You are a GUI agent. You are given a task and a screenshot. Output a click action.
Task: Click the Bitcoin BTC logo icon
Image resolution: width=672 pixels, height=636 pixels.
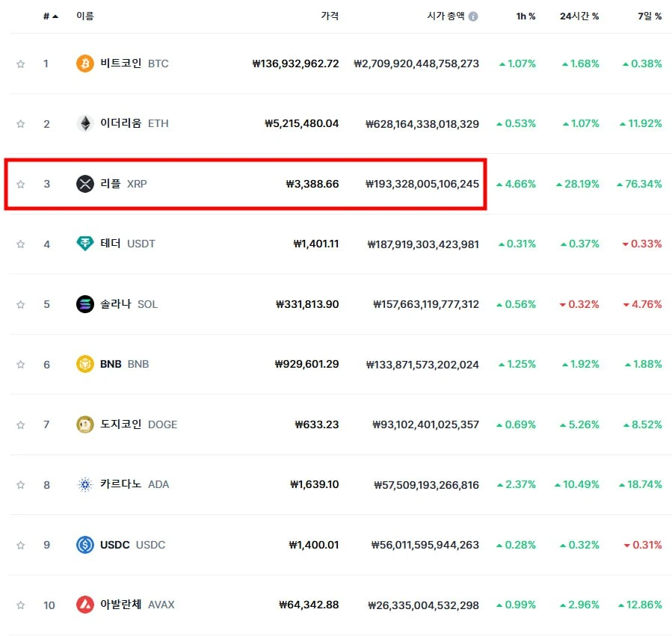click(85, 64)
